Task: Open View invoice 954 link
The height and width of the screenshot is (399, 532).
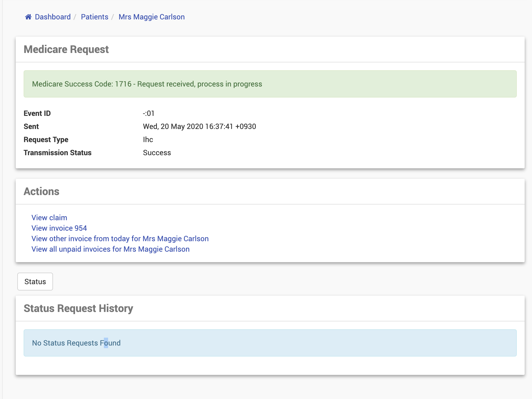Action: [59, 228]
